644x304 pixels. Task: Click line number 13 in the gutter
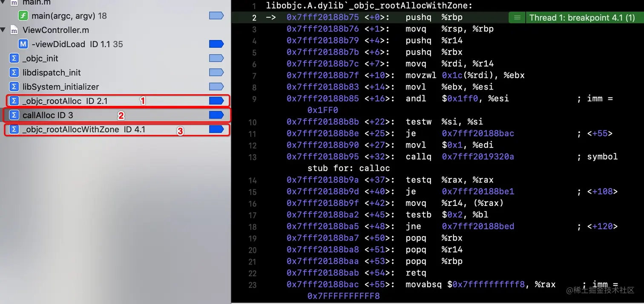point(253,157)
